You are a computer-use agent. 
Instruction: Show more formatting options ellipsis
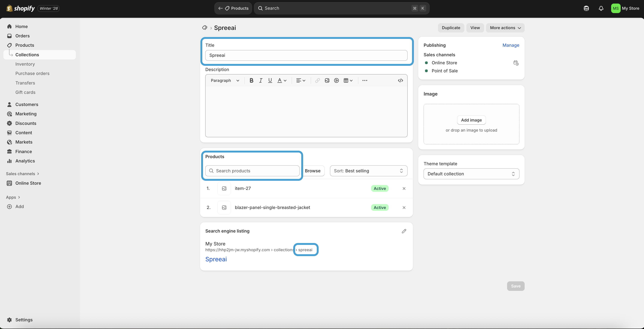365,80
